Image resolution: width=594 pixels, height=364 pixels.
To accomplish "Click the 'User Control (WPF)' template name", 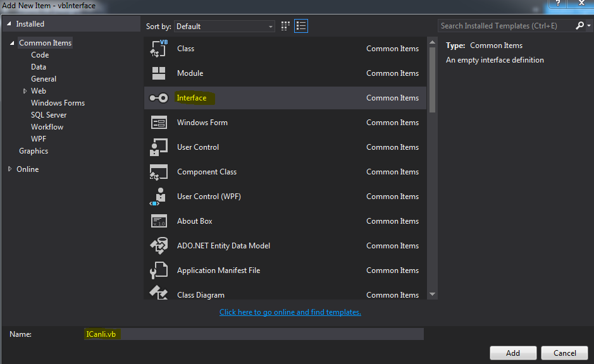I will pyautogui.click(x=209, y=197).
